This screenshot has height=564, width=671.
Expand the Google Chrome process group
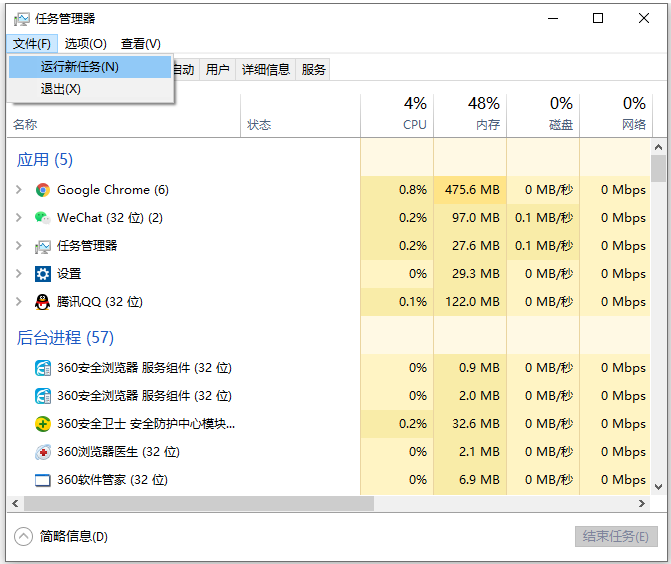(19, 190)
